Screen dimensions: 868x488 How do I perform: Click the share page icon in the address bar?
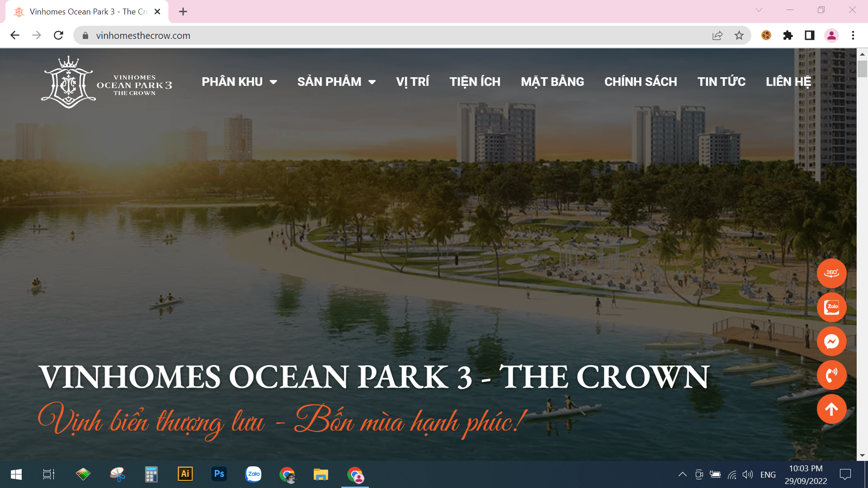(x=717, y=35)
